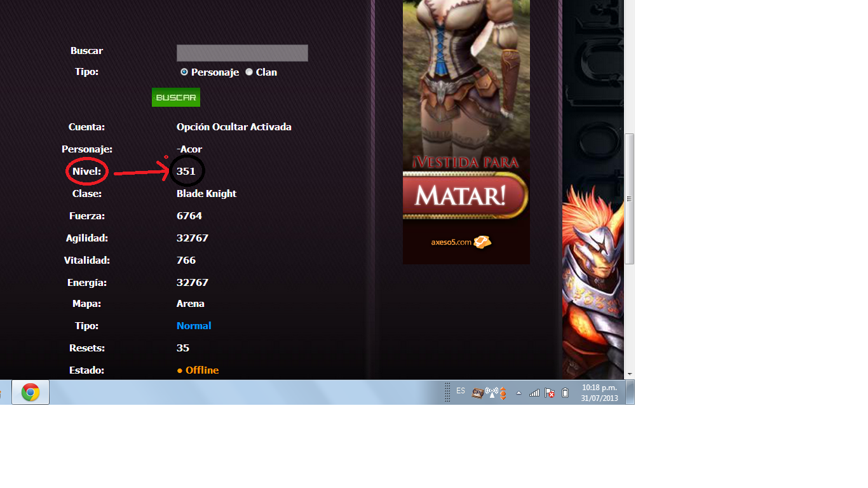This screenshot has height=488, width=868.
Task: Click the Chrome icon in the taskbar
Action: pos(30,393)
